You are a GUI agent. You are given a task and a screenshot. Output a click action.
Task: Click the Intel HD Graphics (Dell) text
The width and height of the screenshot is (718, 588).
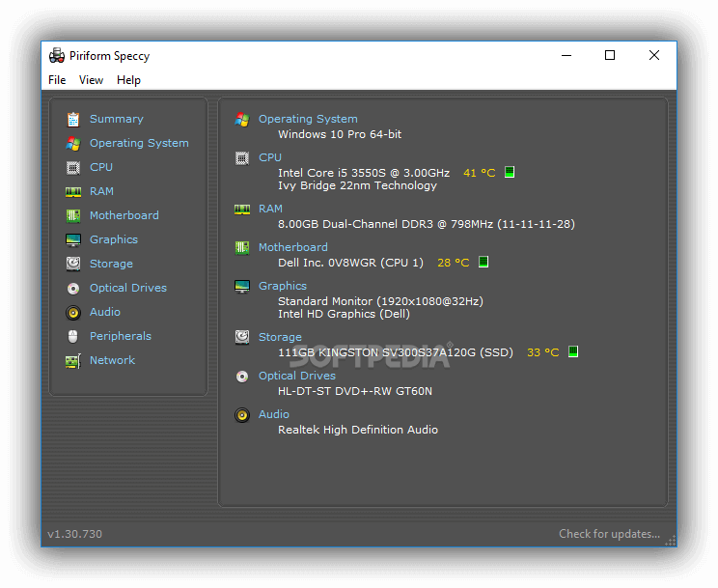(344, 314)
